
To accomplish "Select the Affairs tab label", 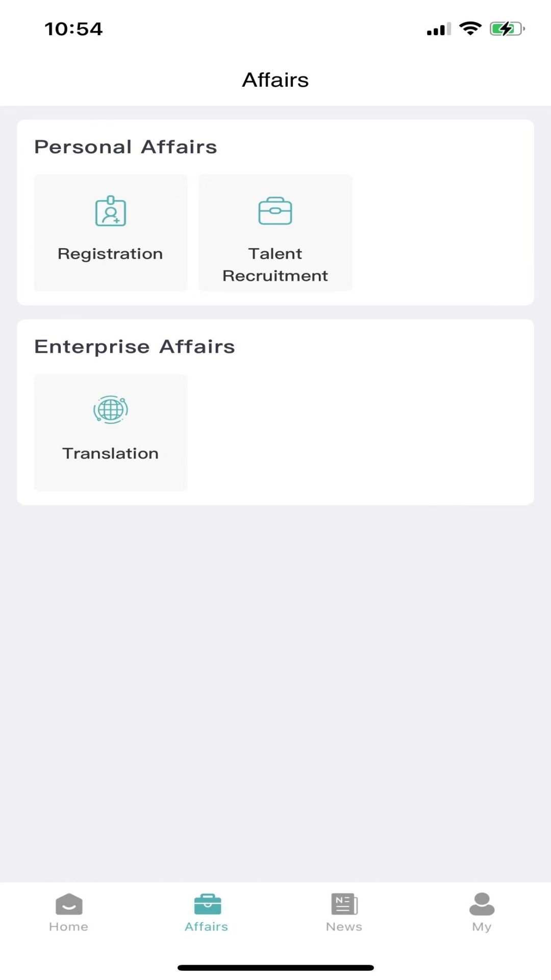I will tap(207, 926).
